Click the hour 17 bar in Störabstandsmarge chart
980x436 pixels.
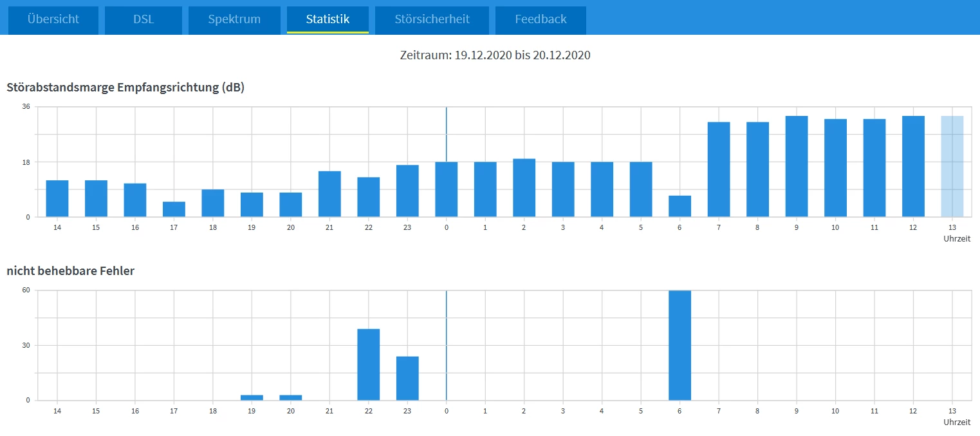click(174, 209)
